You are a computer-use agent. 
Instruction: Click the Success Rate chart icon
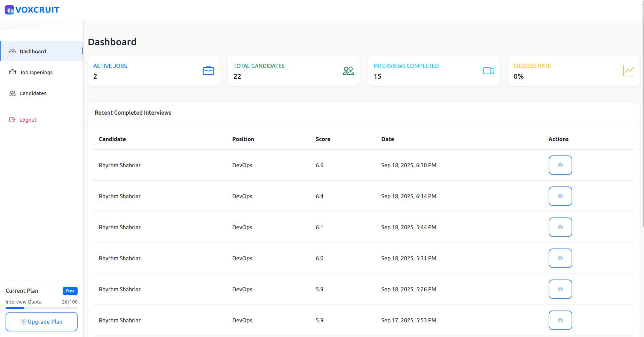pyautogui.click(x=628, y=71)
